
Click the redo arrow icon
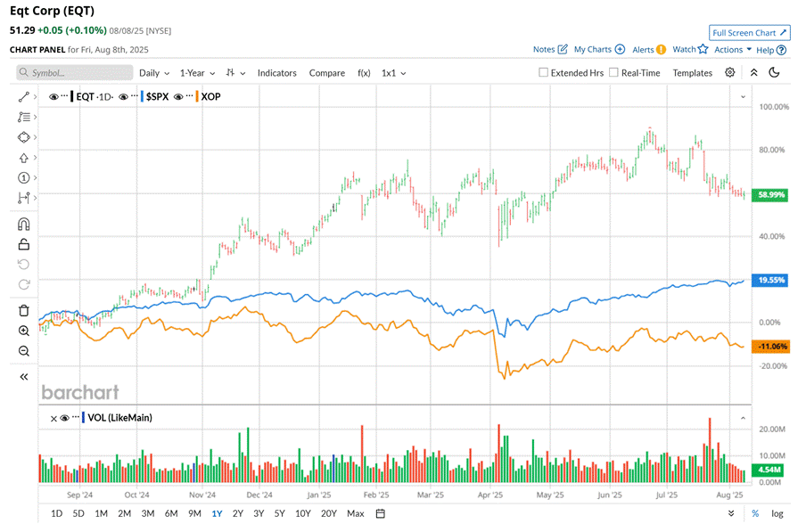[x=24, y=284]
